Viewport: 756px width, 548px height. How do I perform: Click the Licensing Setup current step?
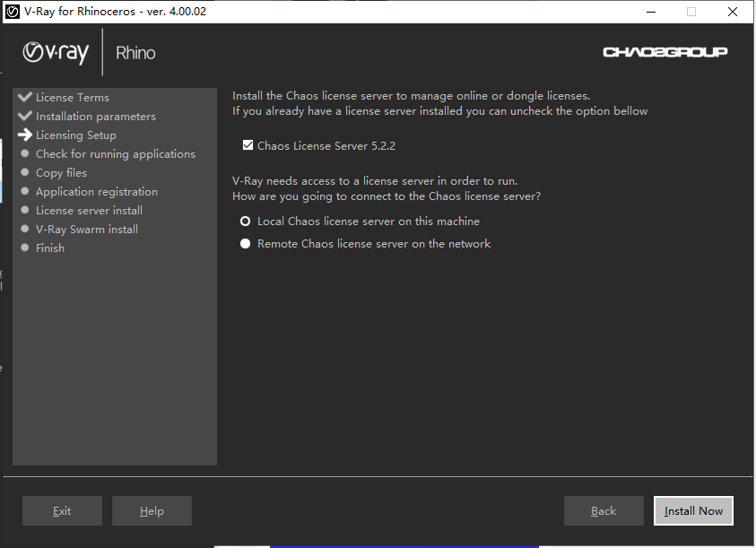tap(75, 135)
